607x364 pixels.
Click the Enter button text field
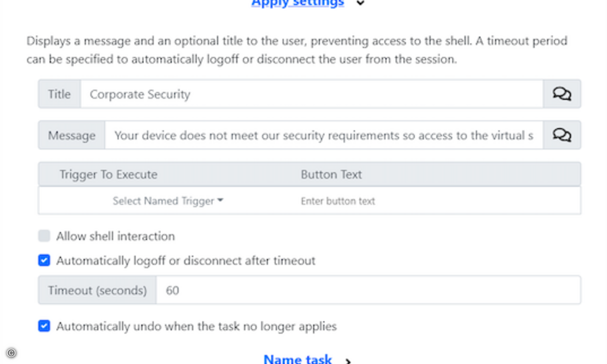(x=338, y=201)
